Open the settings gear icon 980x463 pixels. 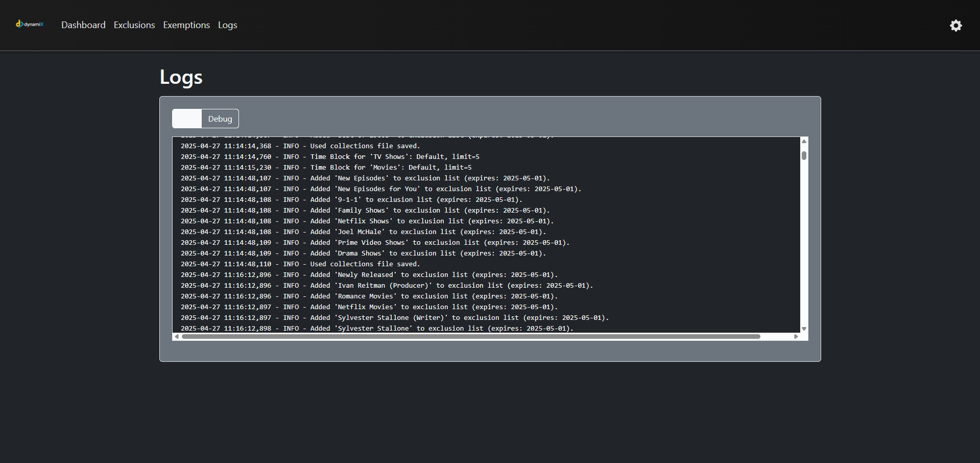pyautogui.click(x=956, y=26)
